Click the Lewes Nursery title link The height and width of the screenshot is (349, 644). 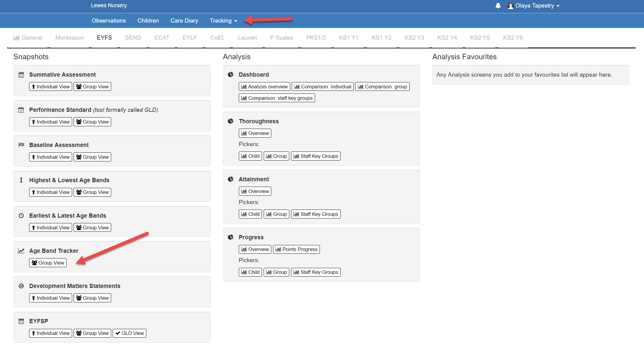(x=109, y=5)
